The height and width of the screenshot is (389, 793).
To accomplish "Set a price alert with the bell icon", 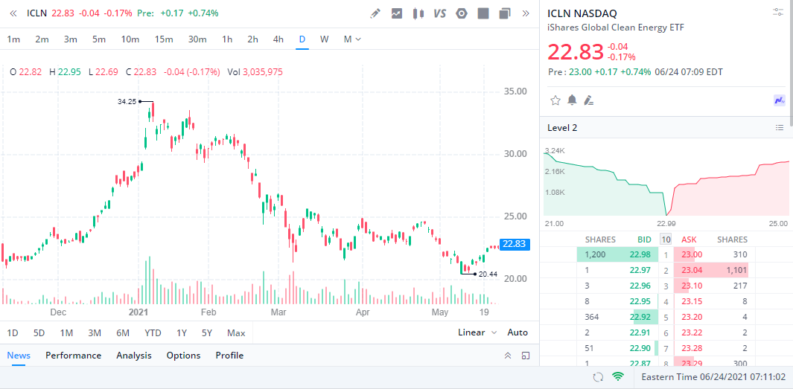I will 572,100.
